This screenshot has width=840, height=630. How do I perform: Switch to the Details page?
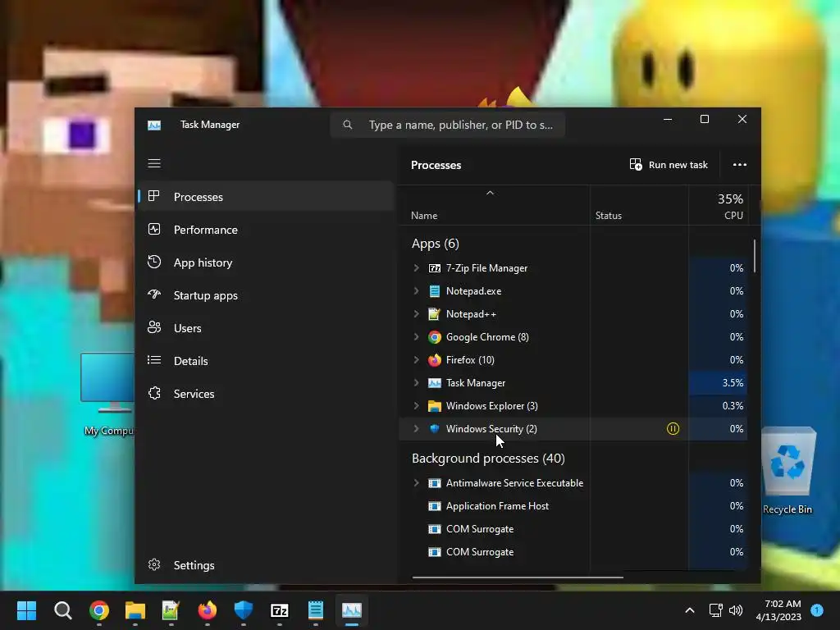click(267, 361)
